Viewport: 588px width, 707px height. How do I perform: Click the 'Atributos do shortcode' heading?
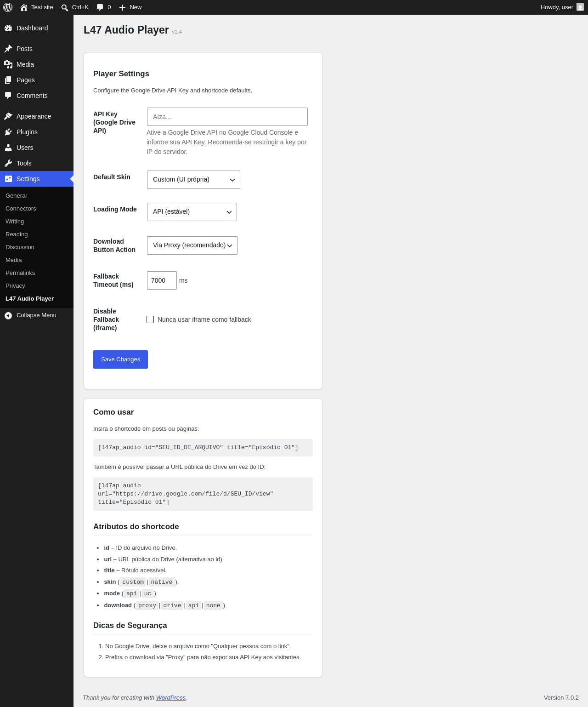136,527
